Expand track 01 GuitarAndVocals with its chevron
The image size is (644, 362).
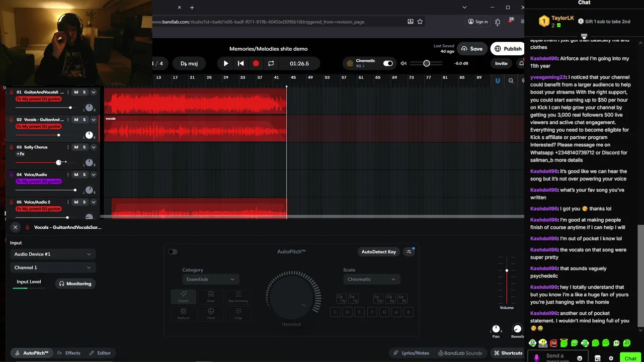(93, 92)
